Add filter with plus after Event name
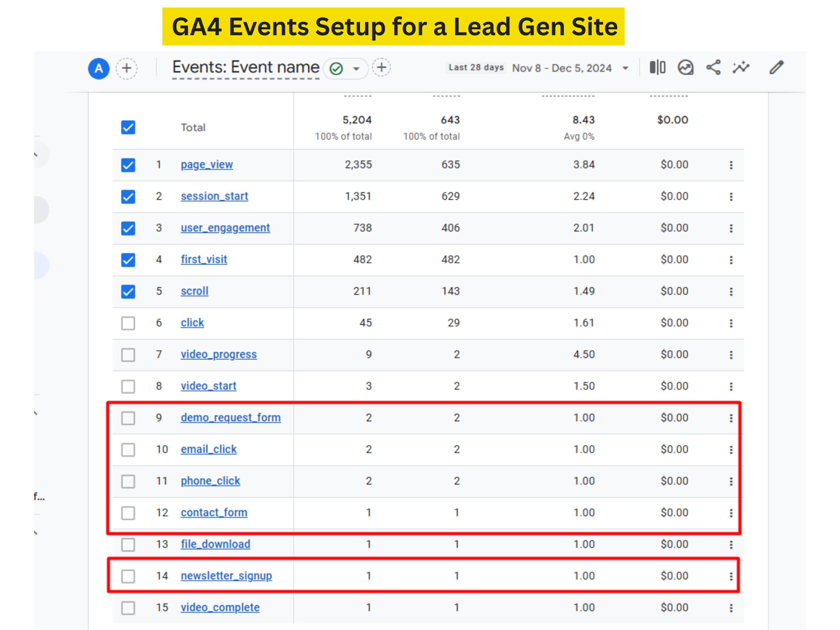The height and width of the screenshot is (630, 840). point(381,68)
